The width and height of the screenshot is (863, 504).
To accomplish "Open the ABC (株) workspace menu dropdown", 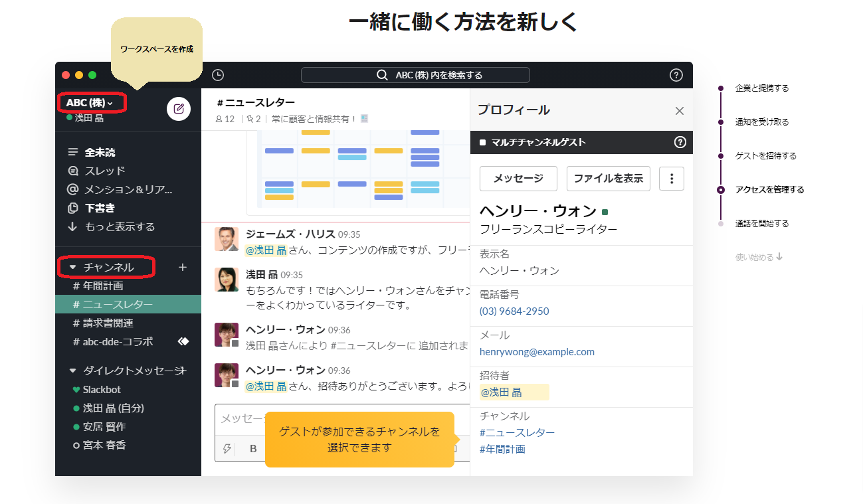I will 90,103.
